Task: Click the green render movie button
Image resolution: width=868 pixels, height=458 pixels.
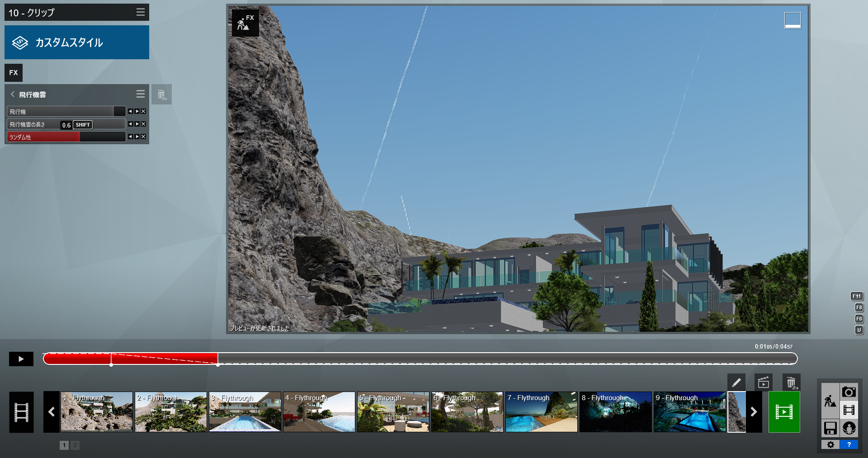Action: 784,412
